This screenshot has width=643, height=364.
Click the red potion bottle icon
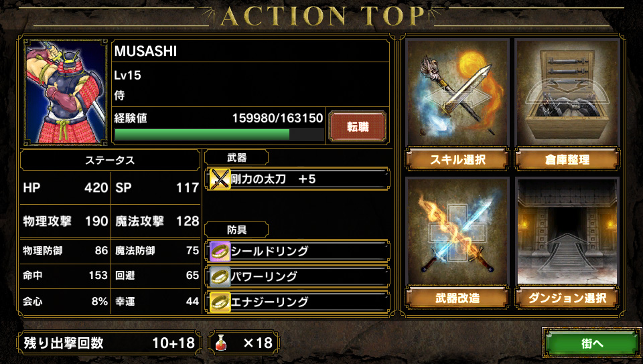[x=221, y=343]
